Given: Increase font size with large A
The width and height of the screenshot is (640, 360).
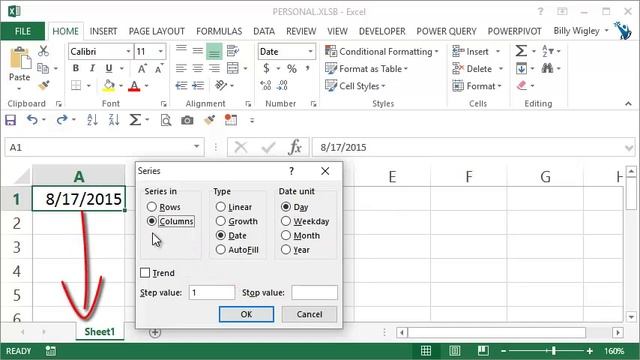Looking at the screenshot, I should click(142, 69).
